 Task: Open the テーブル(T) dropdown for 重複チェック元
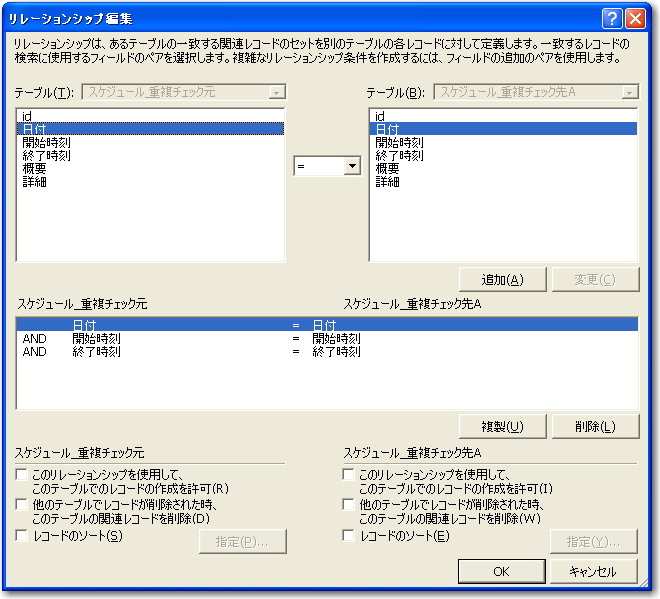click(x=276, y=93)
